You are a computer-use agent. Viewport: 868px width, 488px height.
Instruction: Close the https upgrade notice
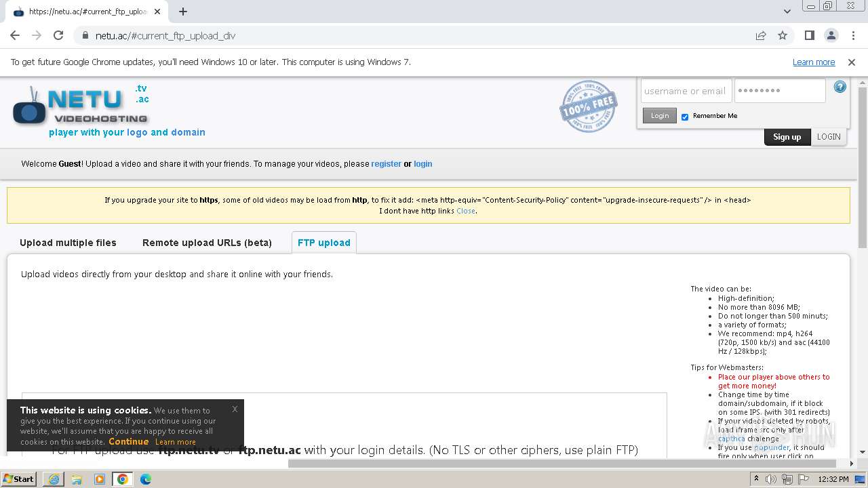[x=466, y=211]
